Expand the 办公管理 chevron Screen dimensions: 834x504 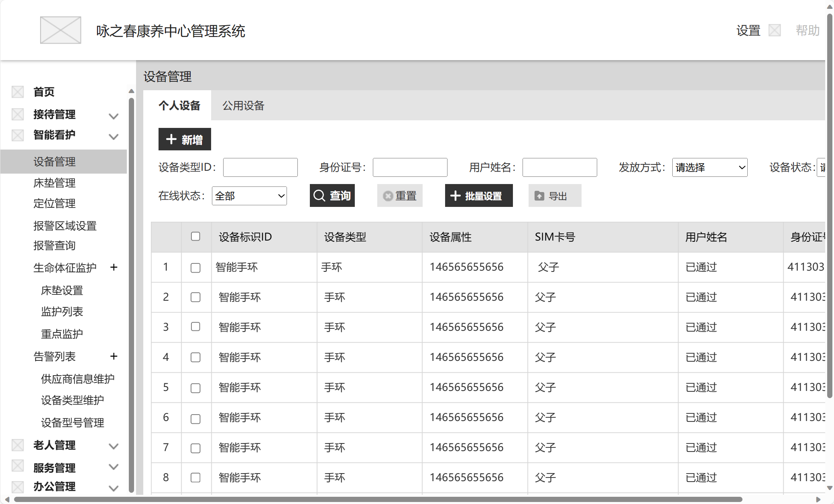114,488
